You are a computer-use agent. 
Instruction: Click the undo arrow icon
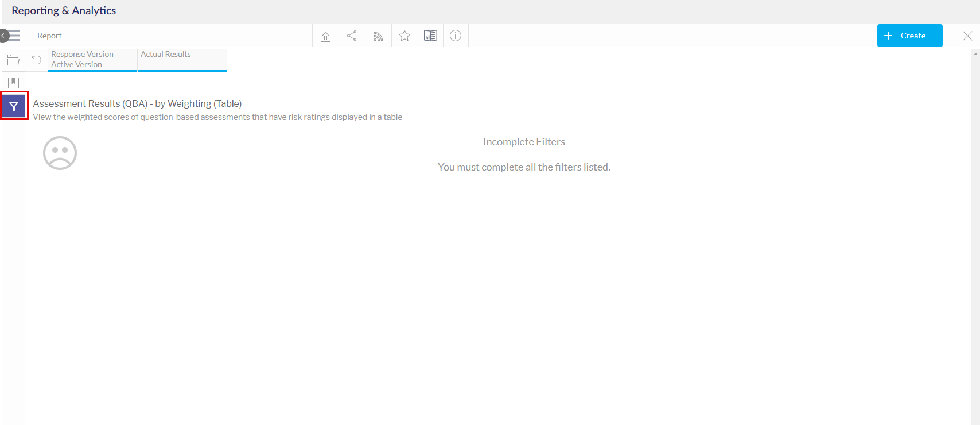(x=37, y=60)
